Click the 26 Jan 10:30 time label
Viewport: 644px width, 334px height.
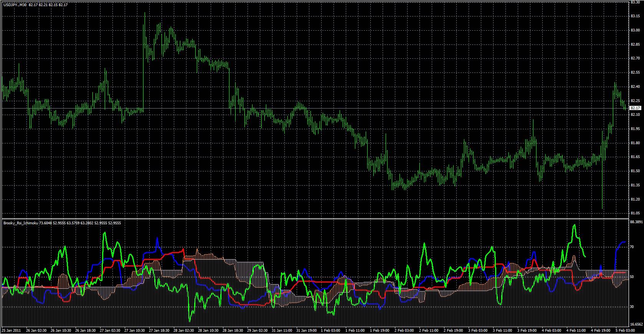pyautogui.click(x=61, y=330)
